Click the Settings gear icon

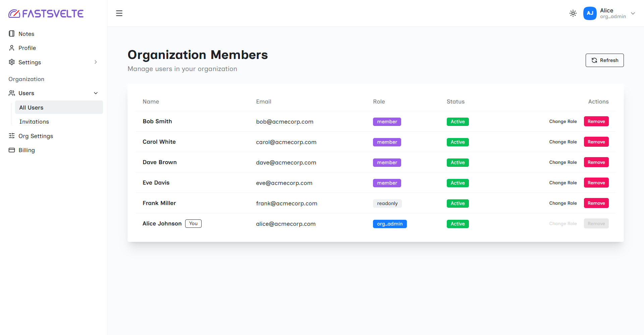click(x=12, y=62)
